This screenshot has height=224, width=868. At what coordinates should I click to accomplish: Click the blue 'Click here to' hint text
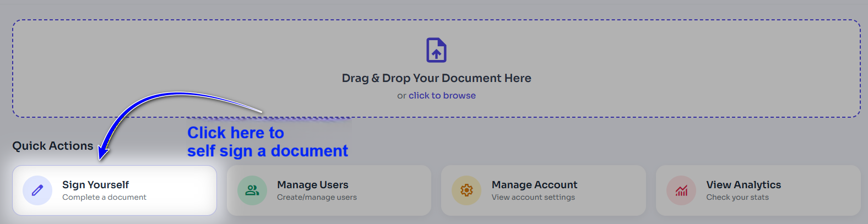pos(235,133)
